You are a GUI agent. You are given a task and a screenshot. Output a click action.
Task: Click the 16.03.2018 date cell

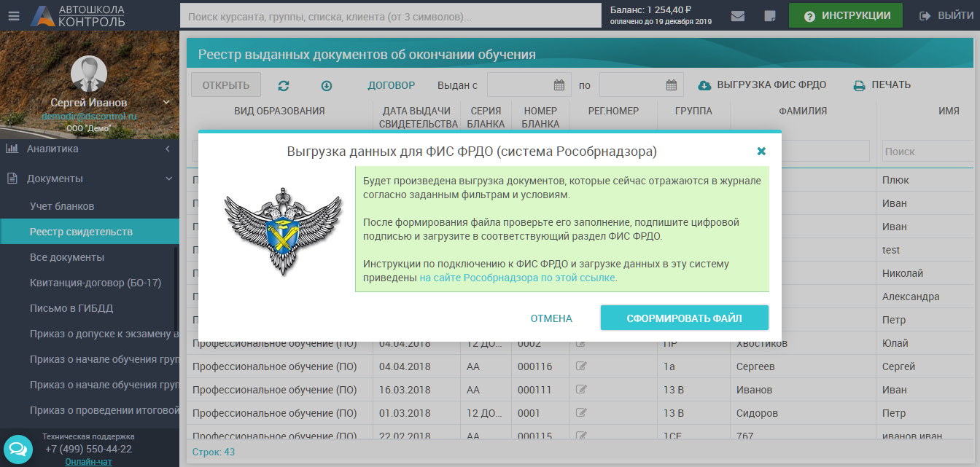tap(405, 390)
